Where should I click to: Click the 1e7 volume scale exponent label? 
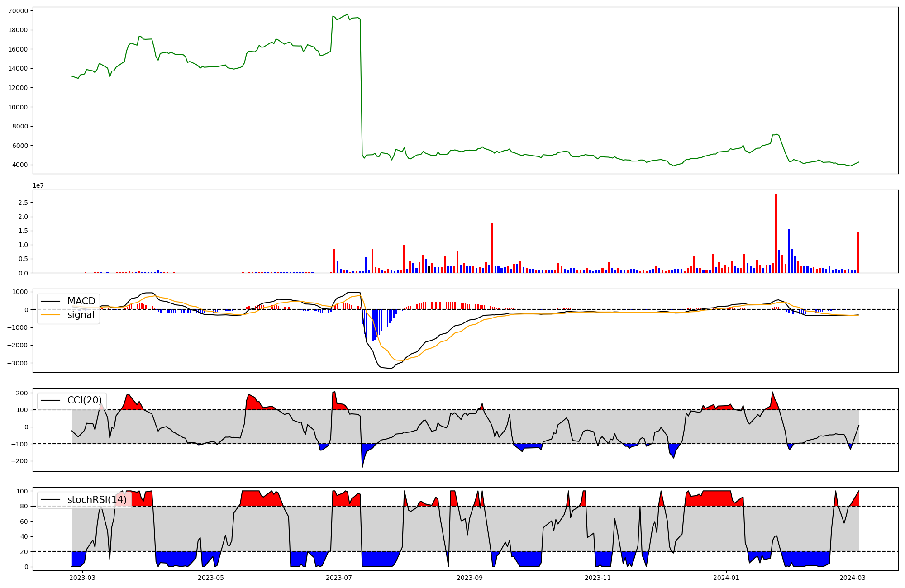pos(38,185)
